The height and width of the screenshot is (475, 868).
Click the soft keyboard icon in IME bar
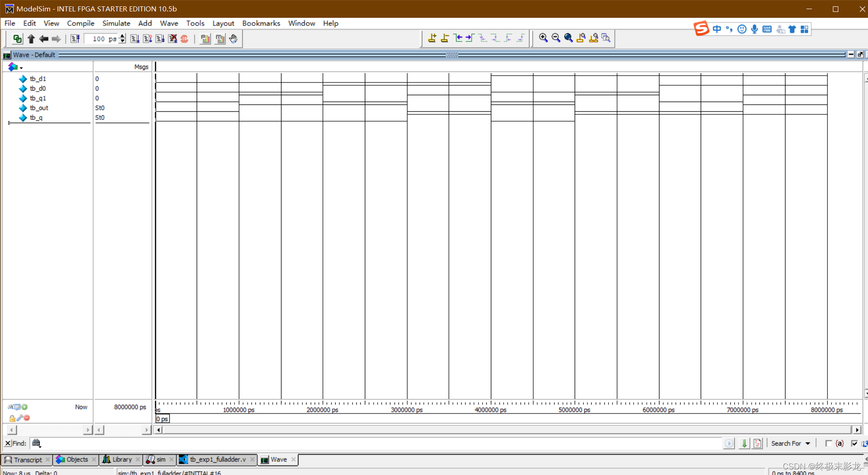pyautogui.click(x=767, y=29)
